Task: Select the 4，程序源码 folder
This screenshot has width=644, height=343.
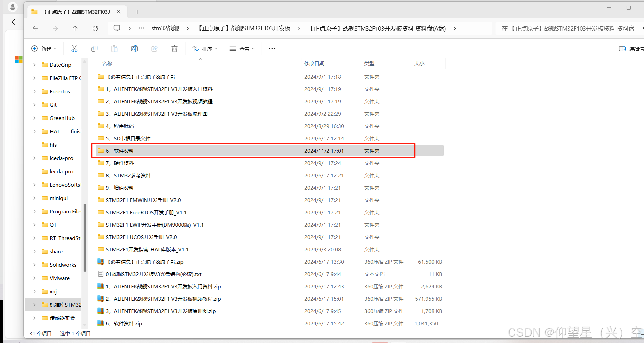Action: click(119, 126)
